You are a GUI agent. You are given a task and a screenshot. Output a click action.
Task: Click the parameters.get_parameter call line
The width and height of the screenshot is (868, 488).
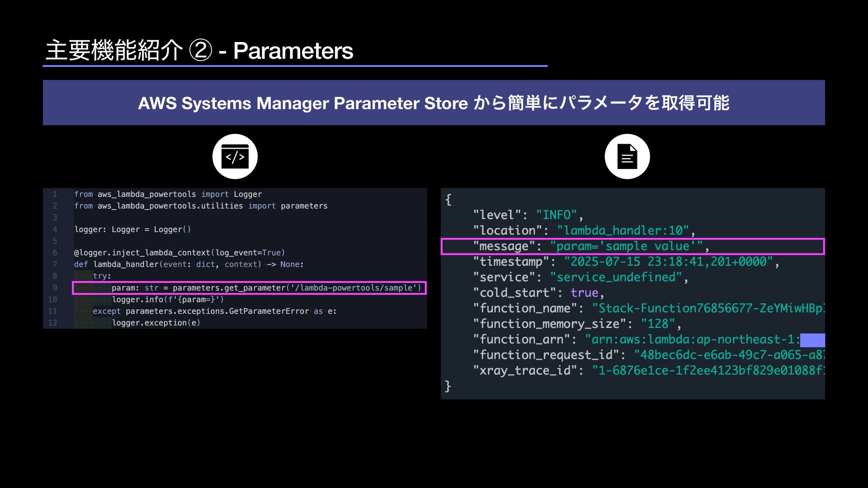coord(249,288)
